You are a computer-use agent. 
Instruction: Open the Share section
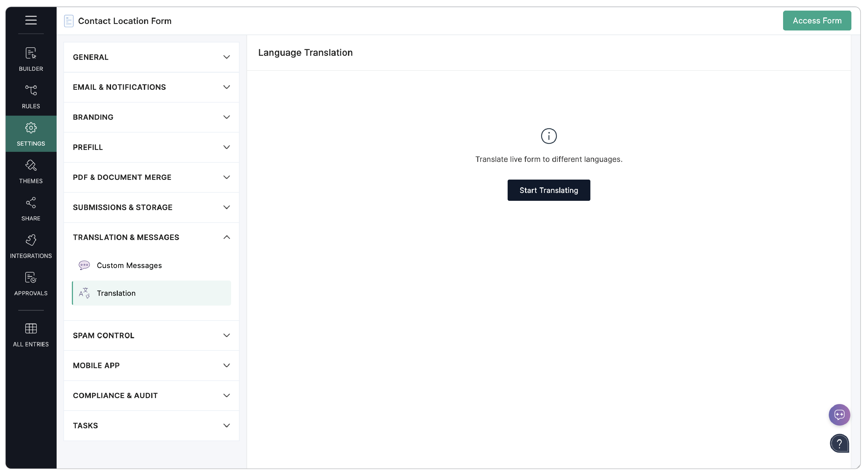31,209
